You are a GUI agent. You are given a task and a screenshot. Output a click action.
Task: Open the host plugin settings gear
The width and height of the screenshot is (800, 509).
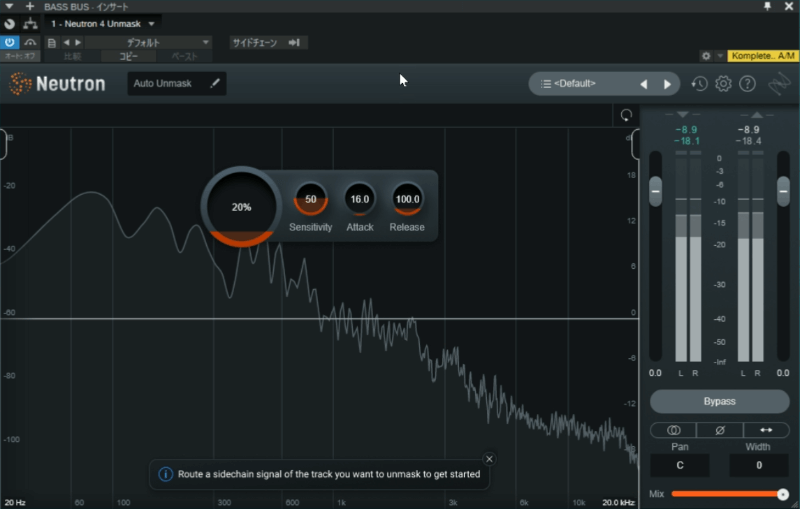coord(706,56)
